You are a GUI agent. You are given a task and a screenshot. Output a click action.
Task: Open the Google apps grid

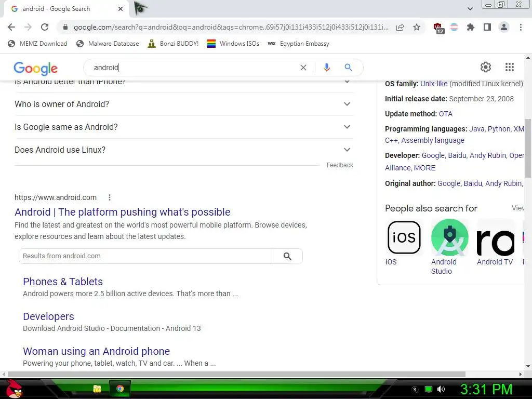tap(510, 67)
